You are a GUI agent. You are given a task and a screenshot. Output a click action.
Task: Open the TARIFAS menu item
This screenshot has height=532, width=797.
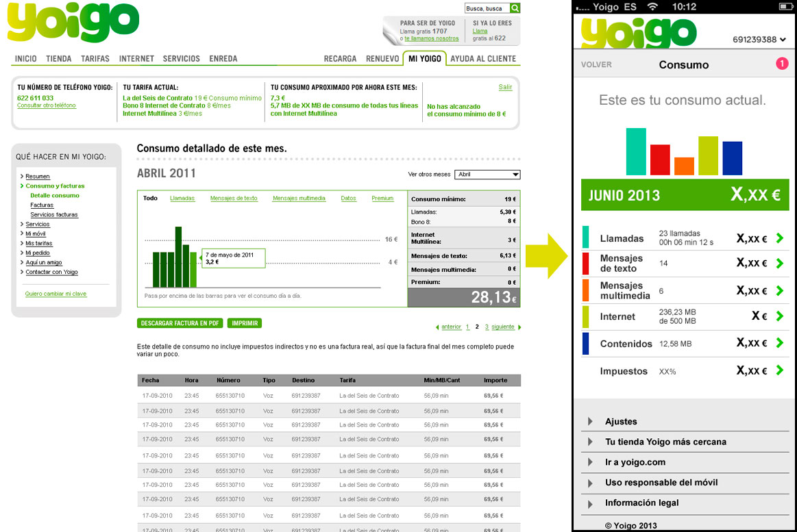tap(95, 58)
